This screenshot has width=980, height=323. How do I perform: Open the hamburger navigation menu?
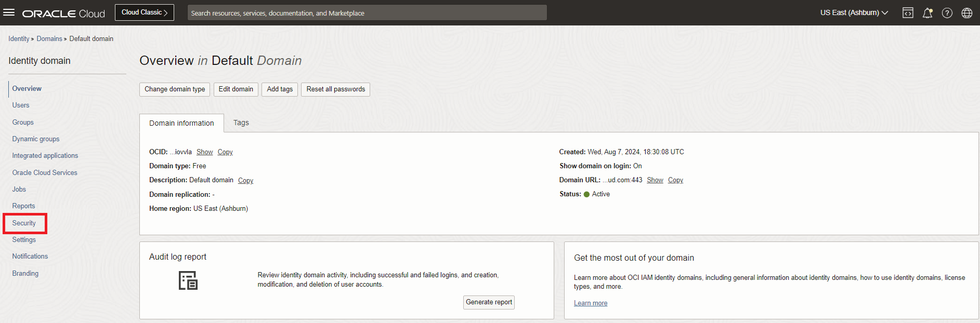9,12
